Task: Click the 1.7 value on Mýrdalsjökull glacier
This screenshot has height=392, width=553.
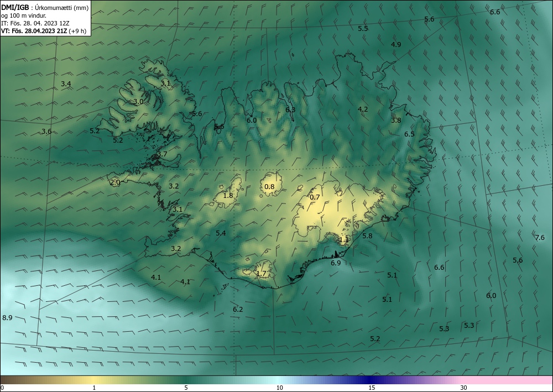Action: point(262,274)
